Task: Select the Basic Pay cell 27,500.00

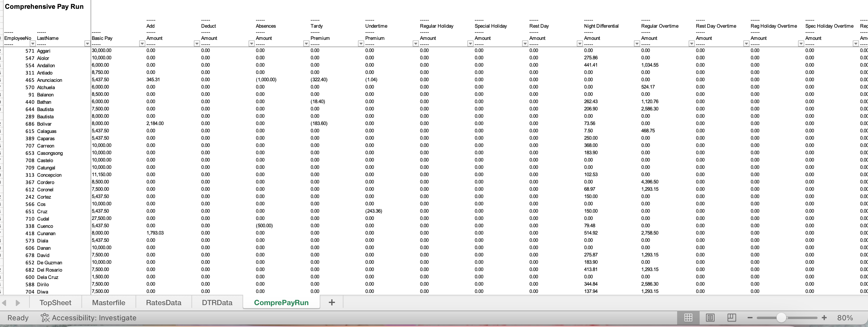Action: coord(102,218)
